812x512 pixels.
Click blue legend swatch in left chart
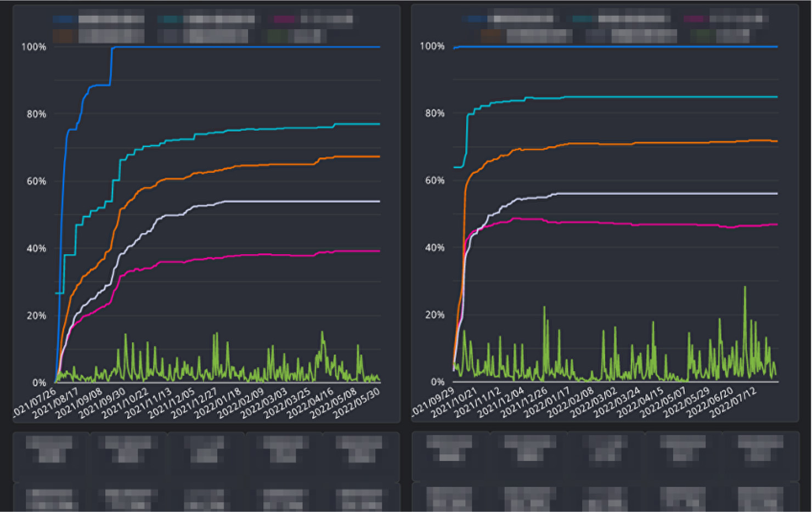[63, 19]
